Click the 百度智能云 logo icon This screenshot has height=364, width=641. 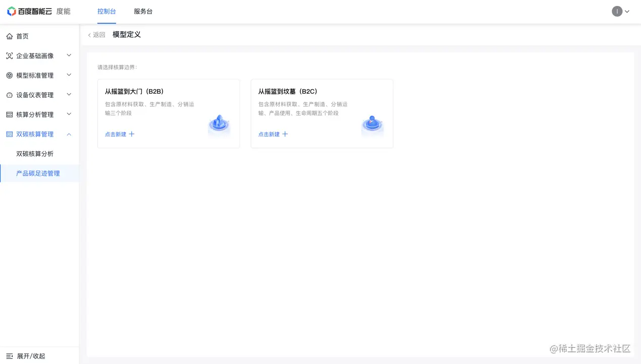[12, 11]
